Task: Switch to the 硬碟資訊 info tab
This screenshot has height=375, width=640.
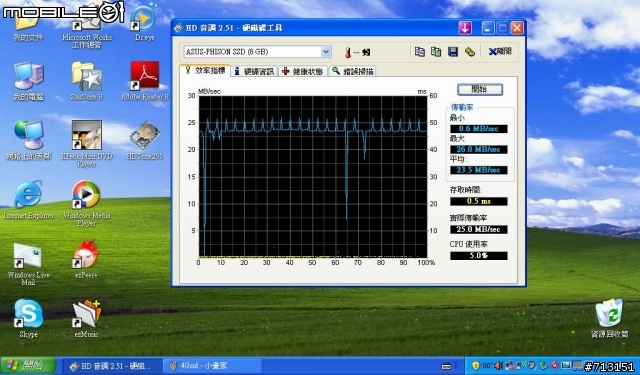Action: pos(254,71)
